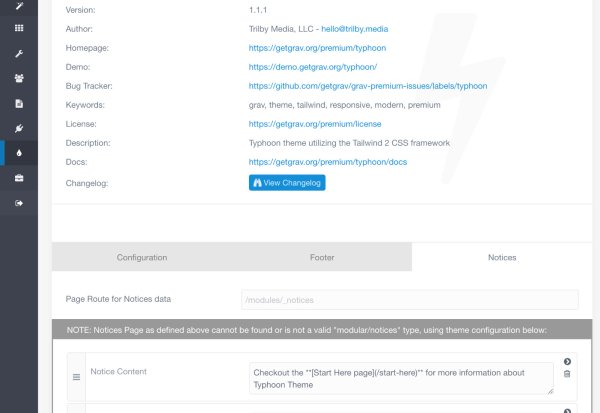Click the version number 1.1.1
The height and width of the screenshot is (413, 600).
pyautogui.click(x=258, y=10)
